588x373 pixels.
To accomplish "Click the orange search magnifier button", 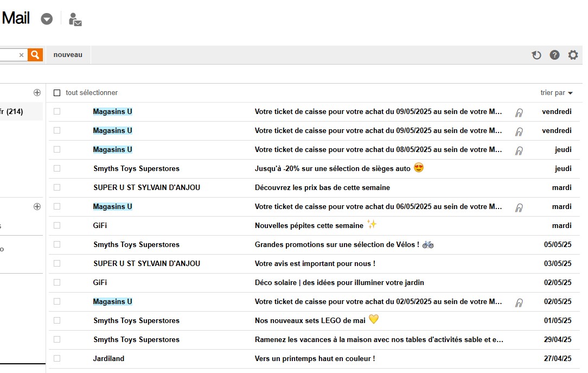I will [35, 55].
